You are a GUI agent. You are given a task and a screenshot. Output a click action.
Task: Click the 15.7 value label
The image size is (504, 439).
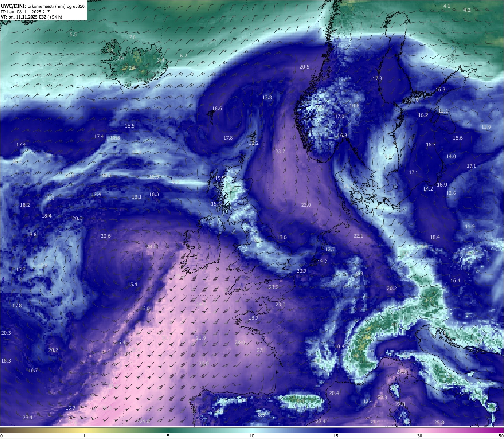(x=70, y=408)
